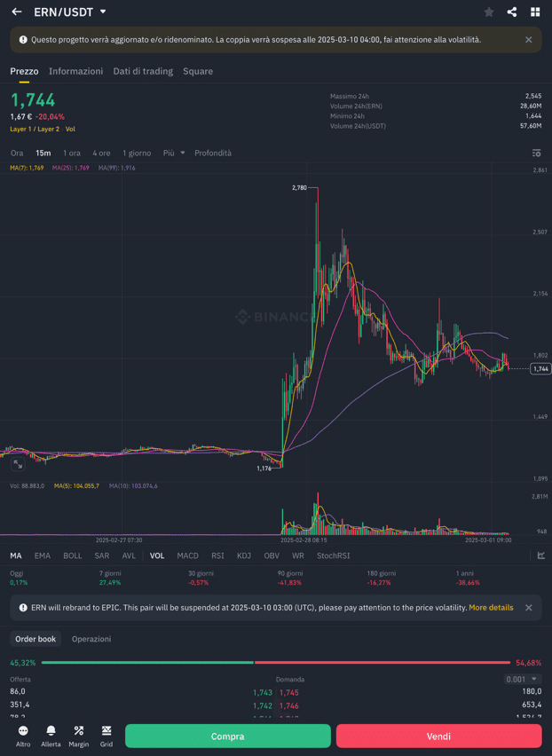
Task: Open Margin trading
Action: pos(79,736)
